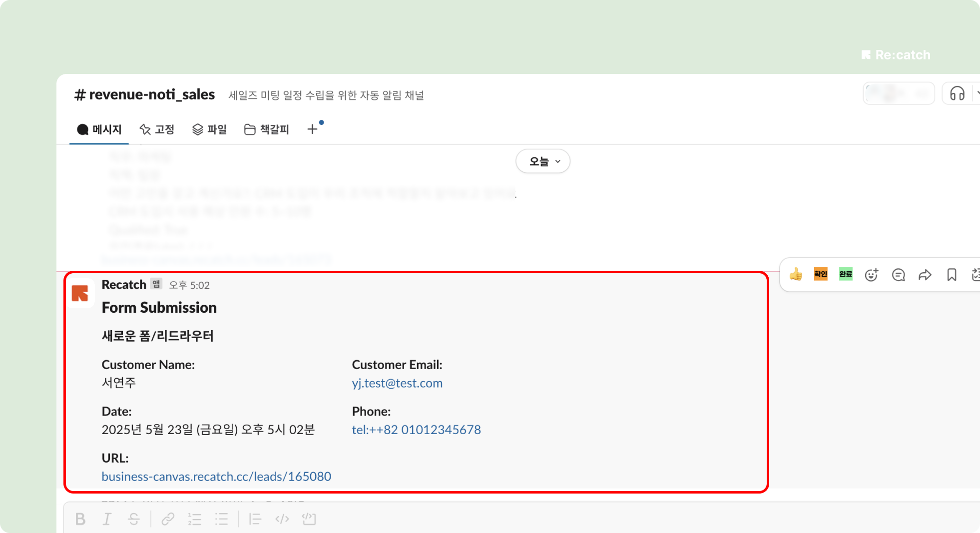Start a huddle with headphones icon
980x533 pixels.
(x=957, y=93)
